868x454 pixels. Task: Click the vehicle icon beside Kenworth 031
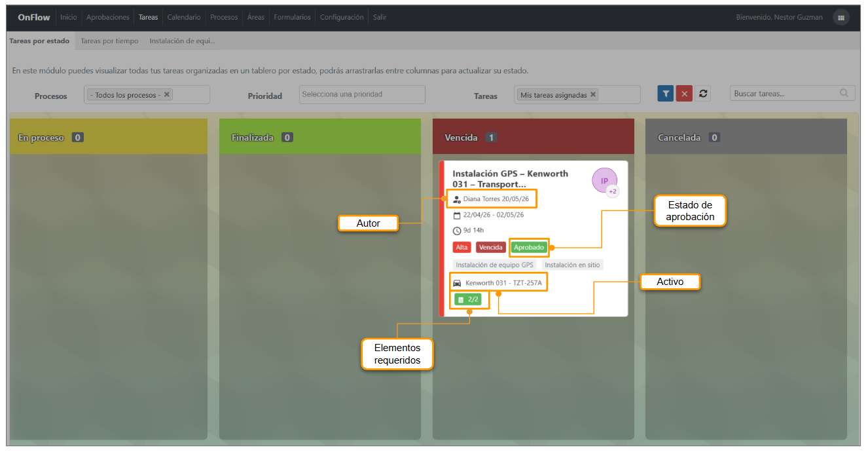[x=458, y=283]
